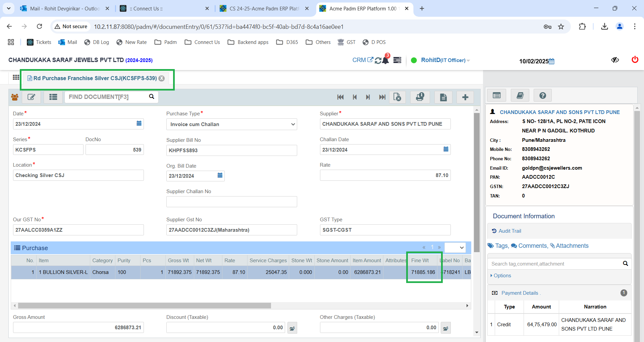Sort by the Gross Wt column header
Screen dimensions: 644x342
(x=178, y=261)
